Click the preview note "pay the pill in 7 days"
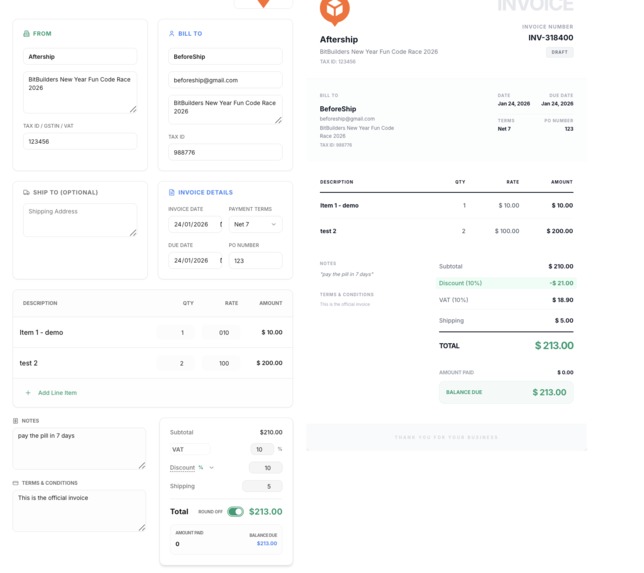 pyautogui.click(x=347, y=274)
